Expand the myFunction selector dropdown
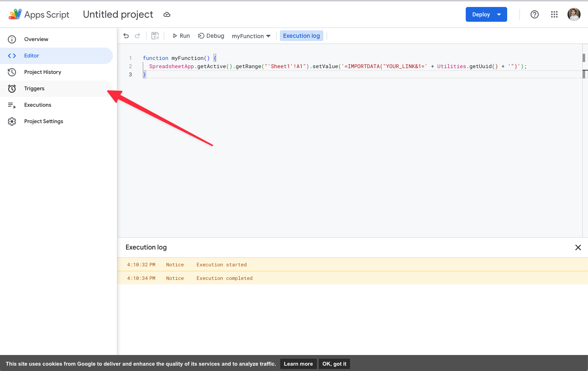 (251, 36)
